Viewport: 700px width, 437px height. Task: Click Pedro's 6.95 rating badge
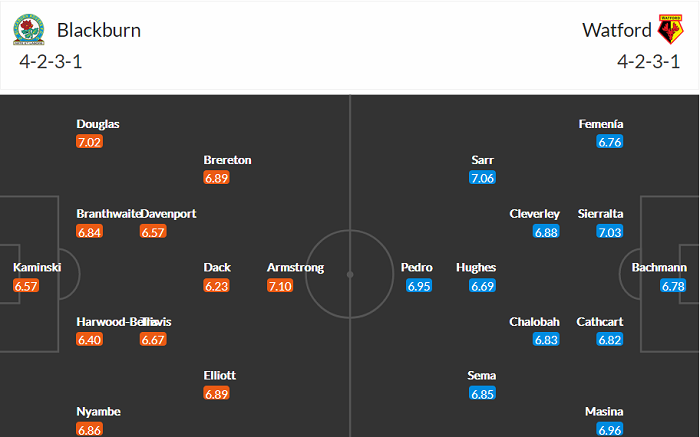pos(420,286)
